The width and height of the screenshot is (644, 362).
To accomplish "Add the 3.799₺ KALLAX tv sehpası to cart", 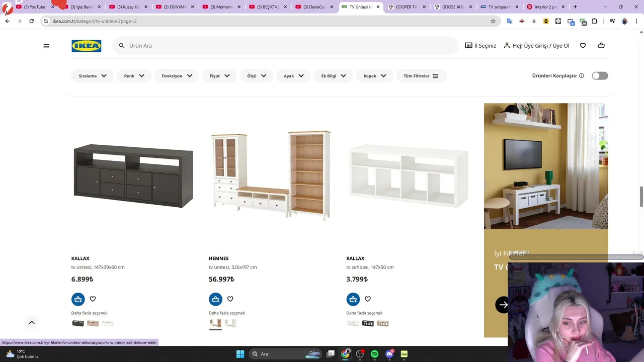I will [353, 299].
